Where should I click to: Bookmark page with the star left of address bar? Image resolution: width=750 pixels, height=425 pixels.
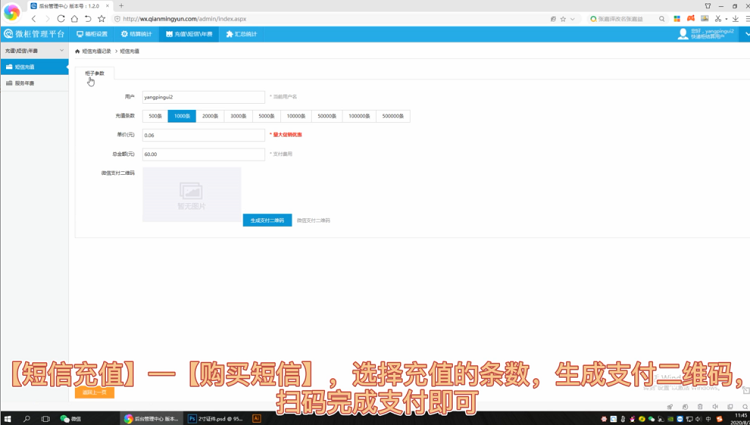pos(101,19)
